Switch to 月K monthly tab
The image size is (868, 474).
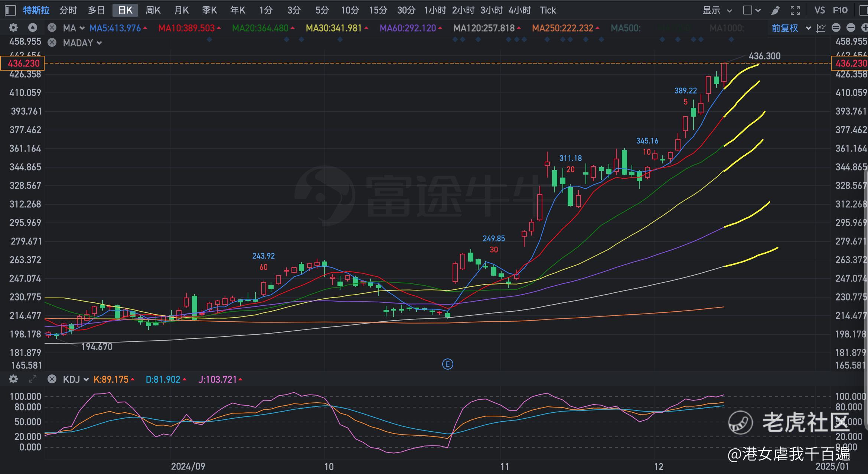click(181, 10)
